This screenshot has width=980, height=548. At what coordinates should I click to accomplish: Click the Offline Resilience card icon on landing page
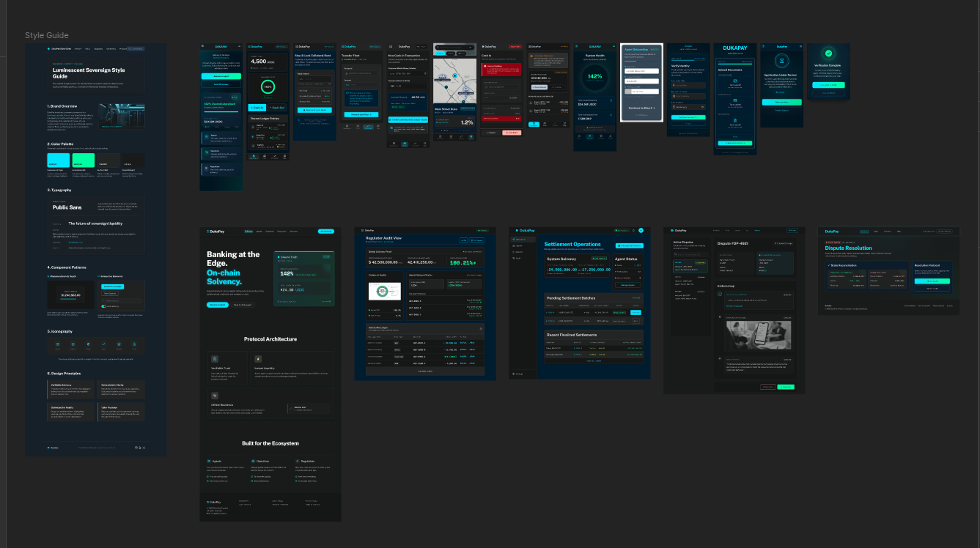point(215,396)
